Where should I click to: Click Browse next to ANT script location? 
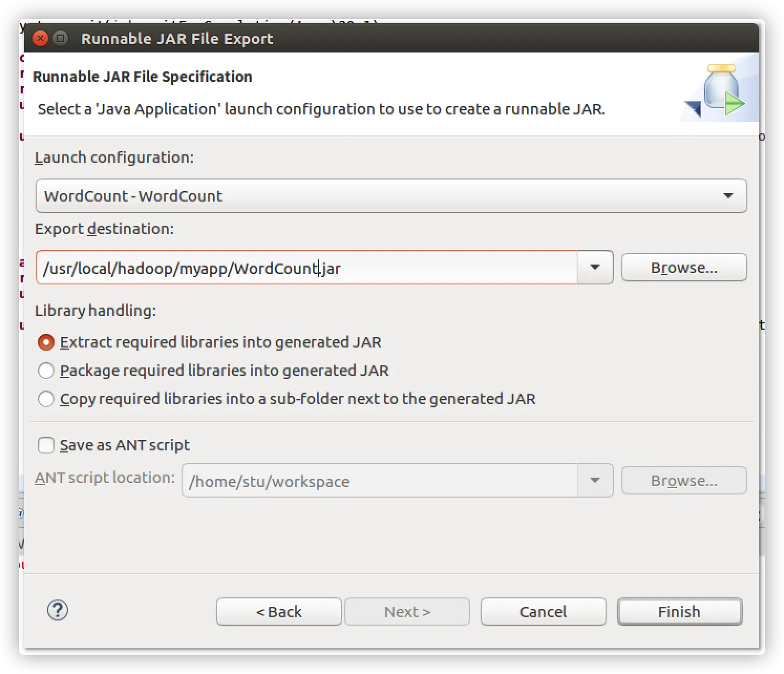click(683, 481)
